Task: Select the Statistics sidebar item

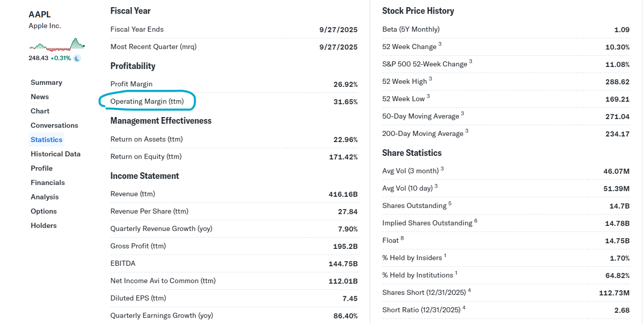Action: click(x=46, y=140)
